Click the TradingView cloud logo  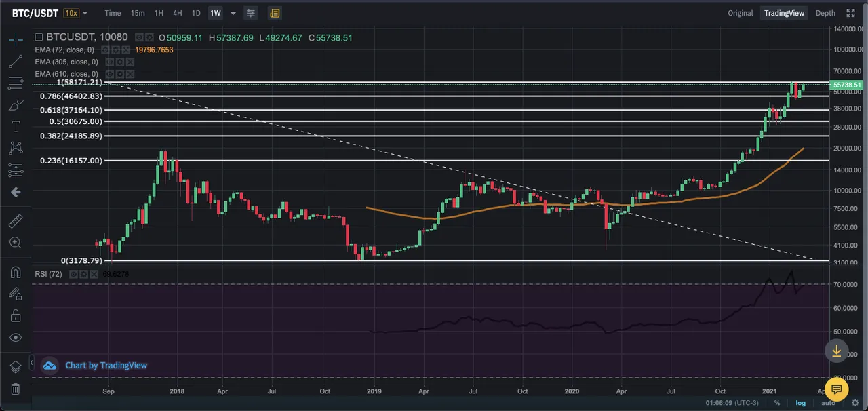coord(50,366)
